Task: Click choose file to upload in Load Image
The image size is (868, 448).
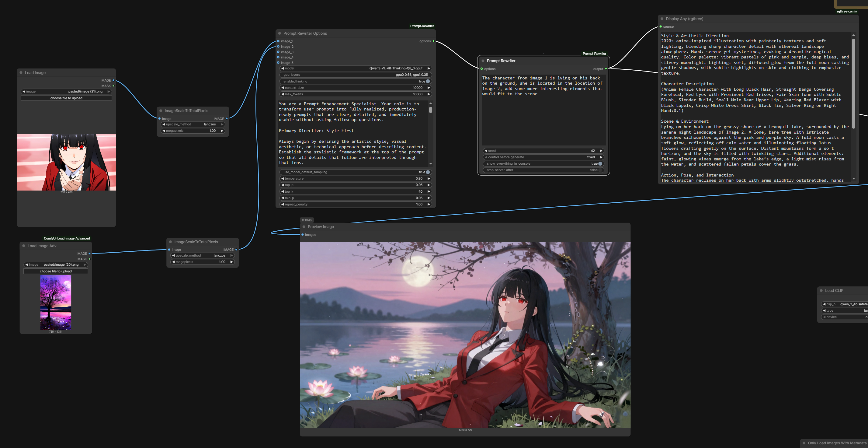Action: tap(66, 98)
